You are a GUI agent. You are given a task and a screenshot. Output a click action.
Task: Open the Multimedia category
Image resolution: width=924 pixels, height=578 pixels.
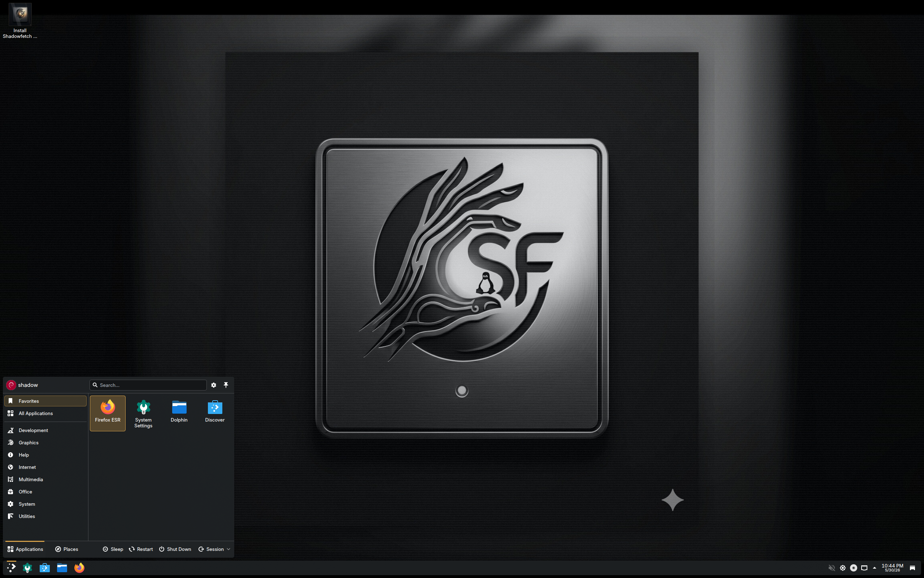click(x=45, y=479)
